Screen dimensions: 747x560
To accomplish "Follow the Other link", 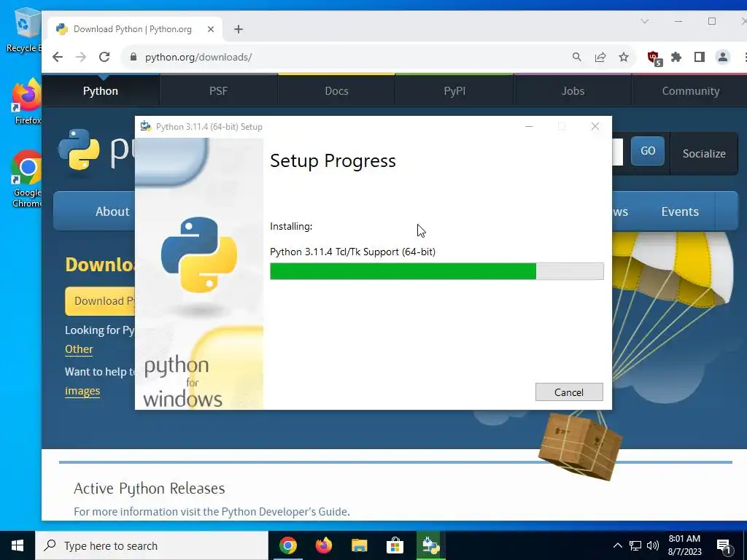I will click(x=79, y=349).
